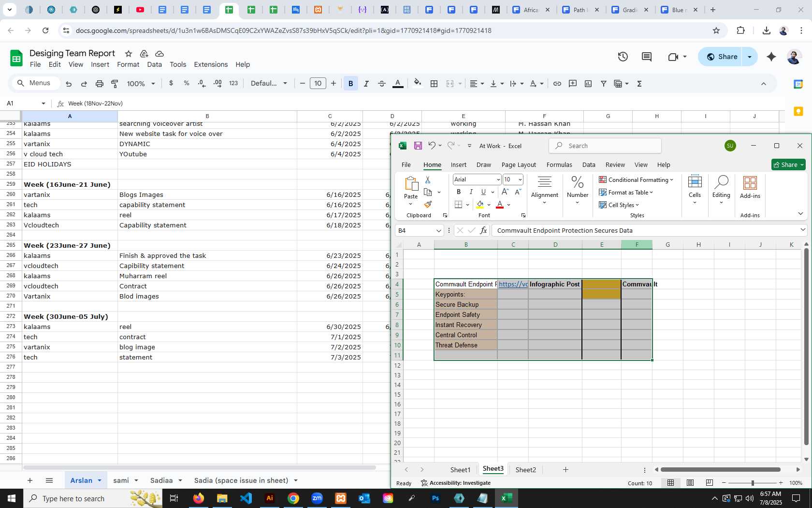Click the Share button in Google Sheets
Viewport: 812px width, 508px height.
722,57
